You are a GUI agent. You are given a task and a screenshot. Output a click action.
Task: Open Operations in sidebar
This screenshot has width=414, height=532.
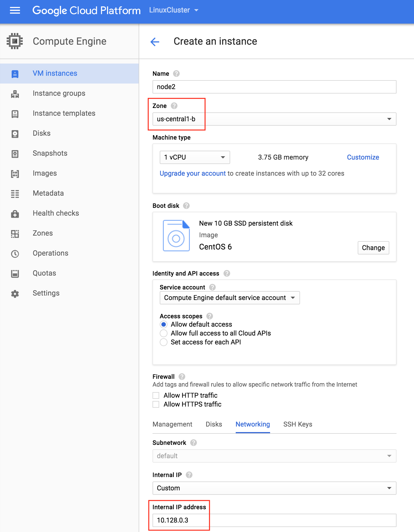point(69,253)
